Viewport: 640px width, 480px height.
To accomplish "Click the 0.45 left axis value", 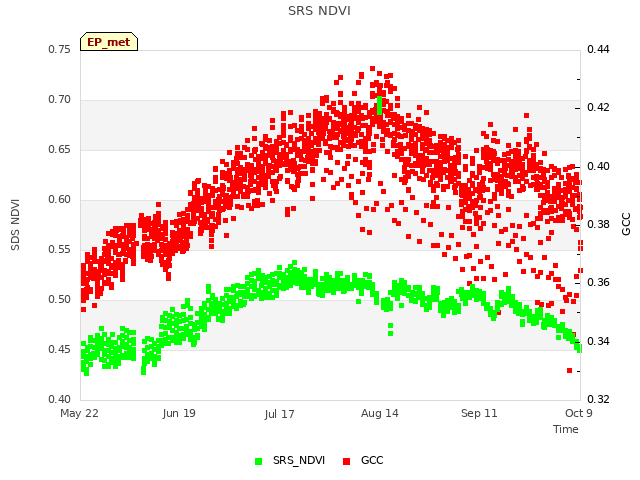I will [x=60, y=349].
